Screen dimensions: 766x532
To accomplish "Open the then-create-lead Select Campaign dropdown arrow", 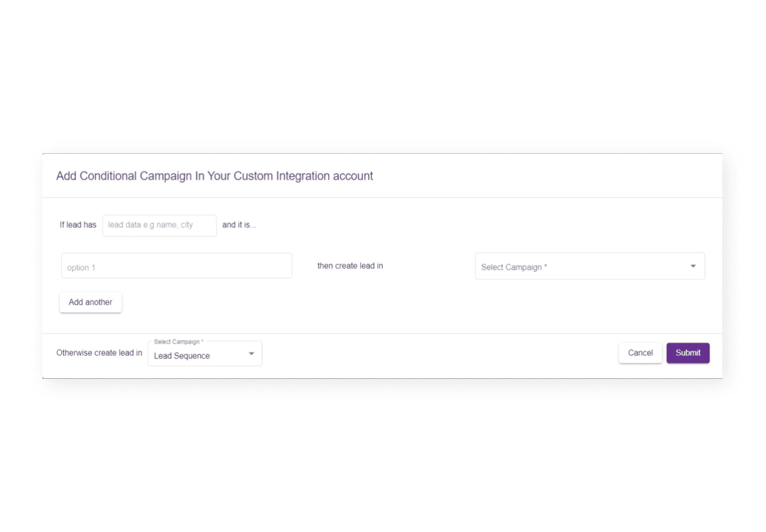I will pyautogui.click(x=693, y=266).
